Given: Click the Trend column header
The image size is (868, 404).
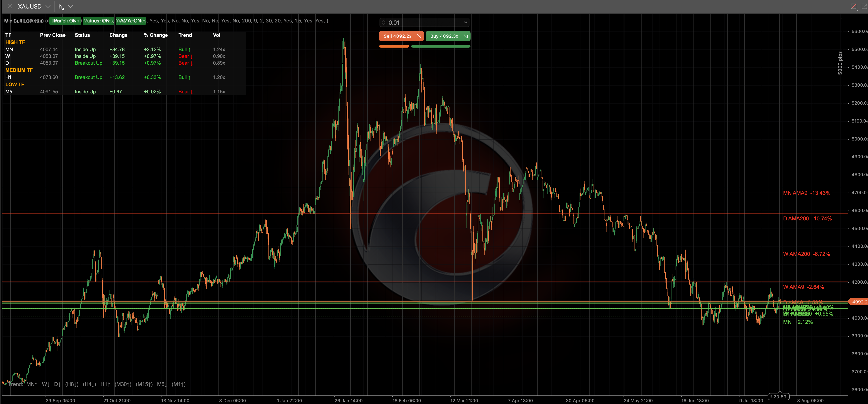Looking at the screenshot, I should 185,35.
